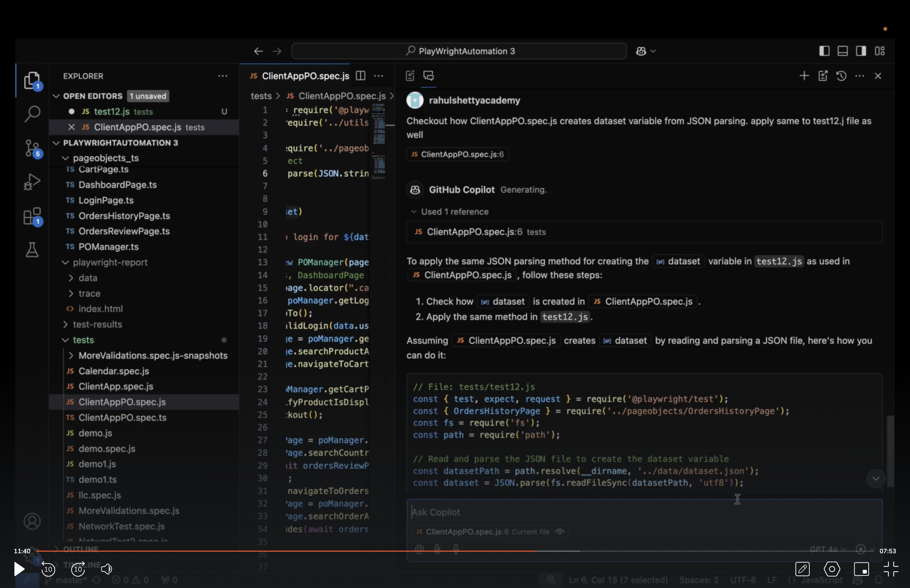Mute the video player volume

pyautogui.click(x=107, y=569)
